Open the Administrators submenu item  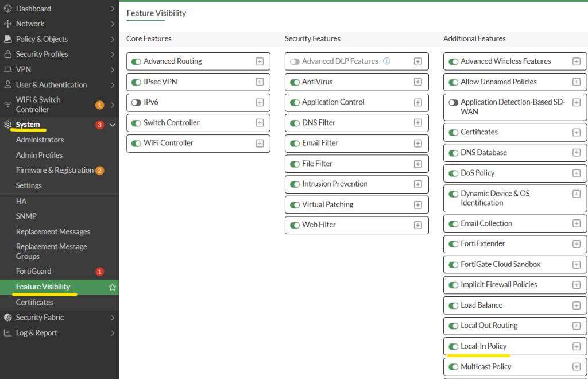pos(40,140)
